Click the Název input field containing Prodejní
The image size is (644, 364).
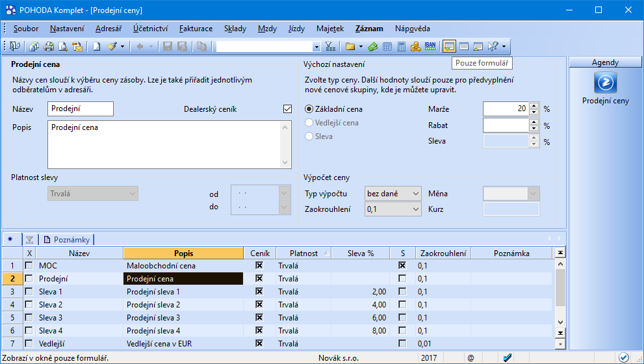81,109
